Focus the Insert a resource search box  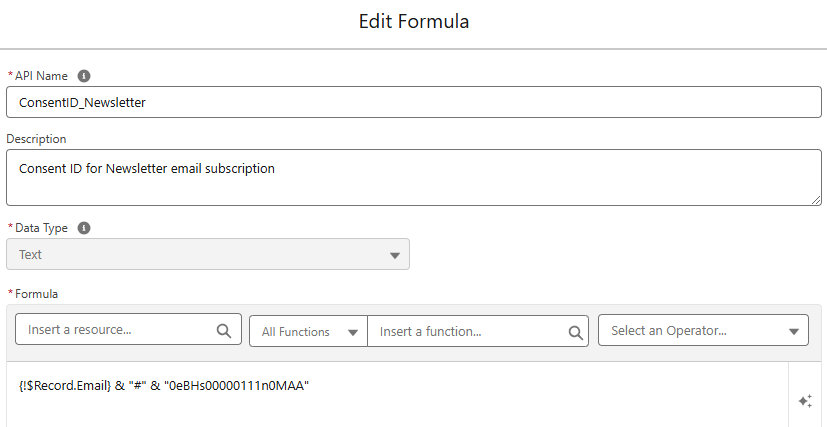[115, 330]
